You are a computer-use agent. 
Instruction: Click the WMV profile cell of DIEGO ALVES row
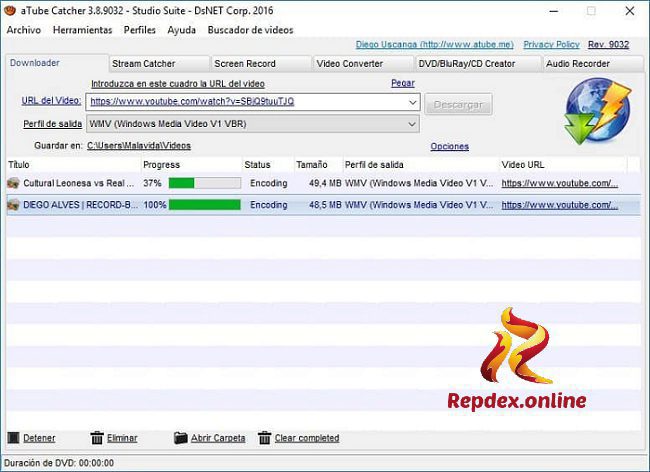419,205
